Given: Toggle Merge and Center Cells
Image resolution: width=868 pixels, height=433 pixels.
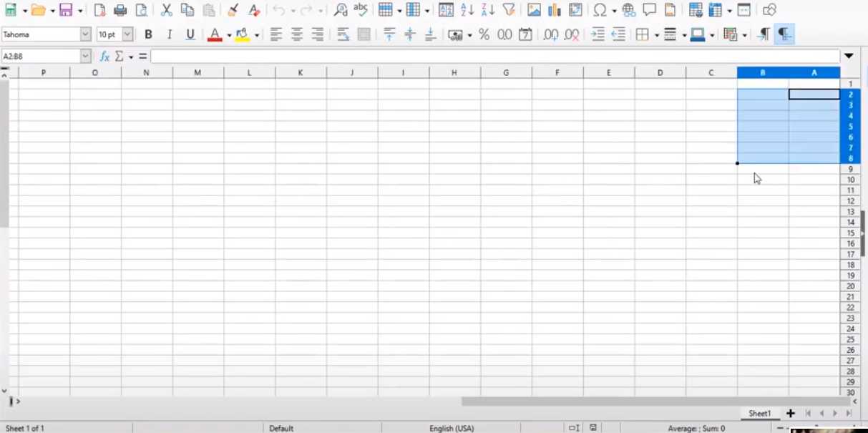Looking at the screenshot, I should (x=364, y=34).
